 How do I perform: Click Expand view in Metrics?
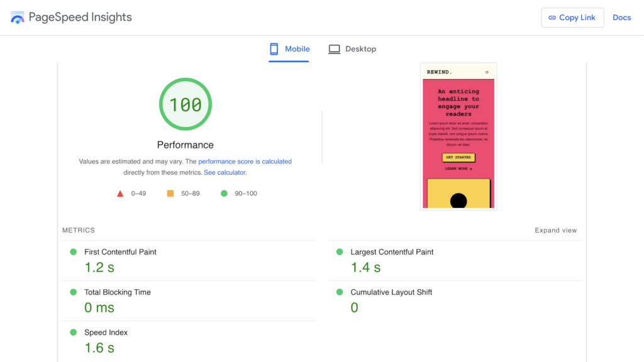click(555, 230)
